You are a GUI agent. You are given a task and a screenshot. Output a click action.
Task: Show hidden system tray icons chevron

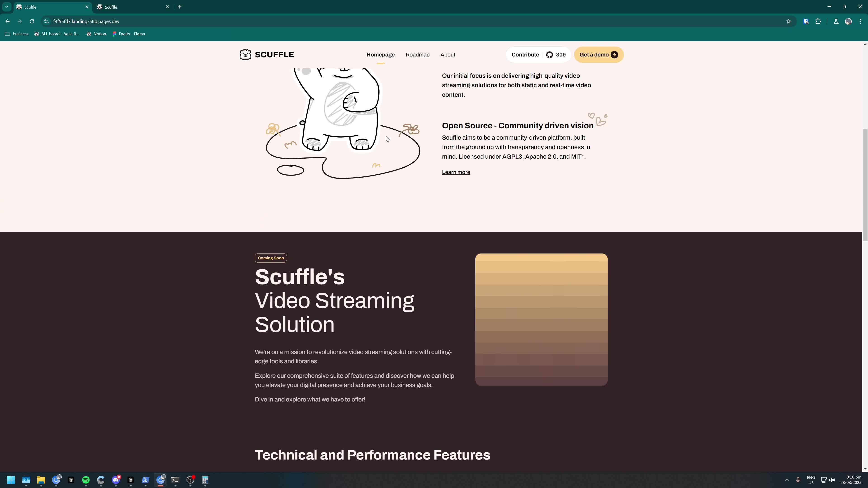pyautogui.click(x=787, y=480)
